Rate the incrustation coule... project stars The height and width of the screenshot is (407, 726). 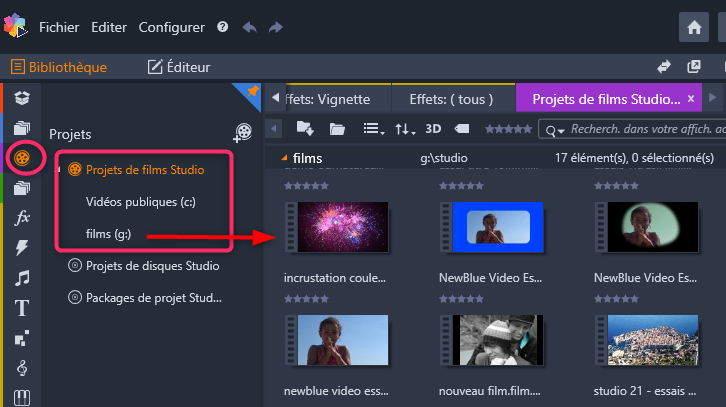click(307, 299)
